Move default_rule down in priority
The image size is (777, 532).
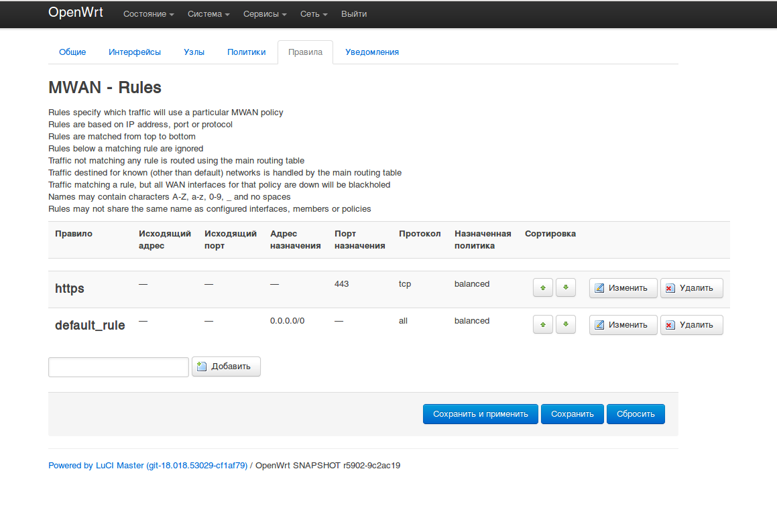tap(565, 324)
